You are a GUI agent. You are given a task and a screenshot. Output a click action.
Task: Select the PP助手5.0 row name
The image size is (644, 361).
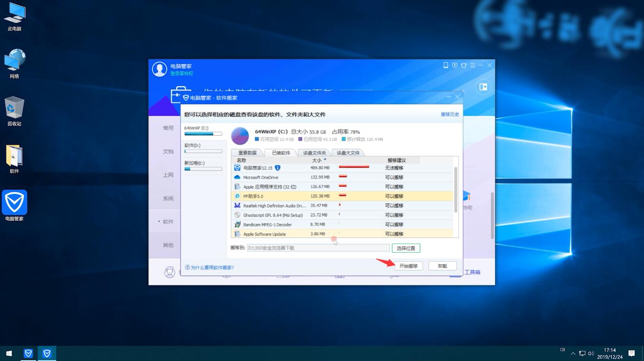pos(253,196)
